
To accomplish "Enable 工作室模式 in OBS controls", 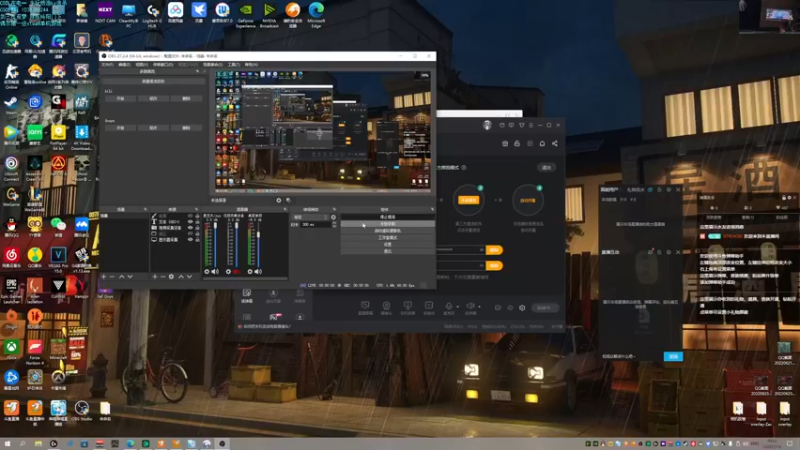I will [x=388, y=237].
